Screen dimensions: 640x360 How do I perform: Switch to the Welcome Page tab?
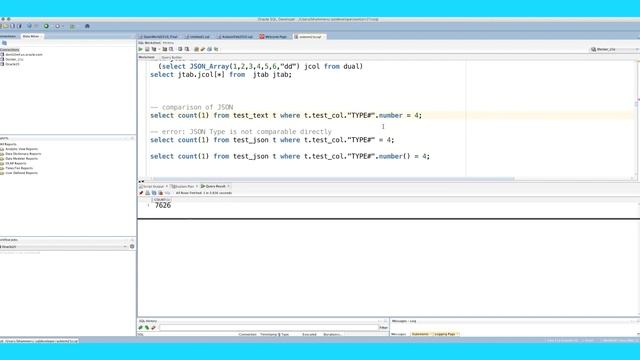tap(273, 37)
